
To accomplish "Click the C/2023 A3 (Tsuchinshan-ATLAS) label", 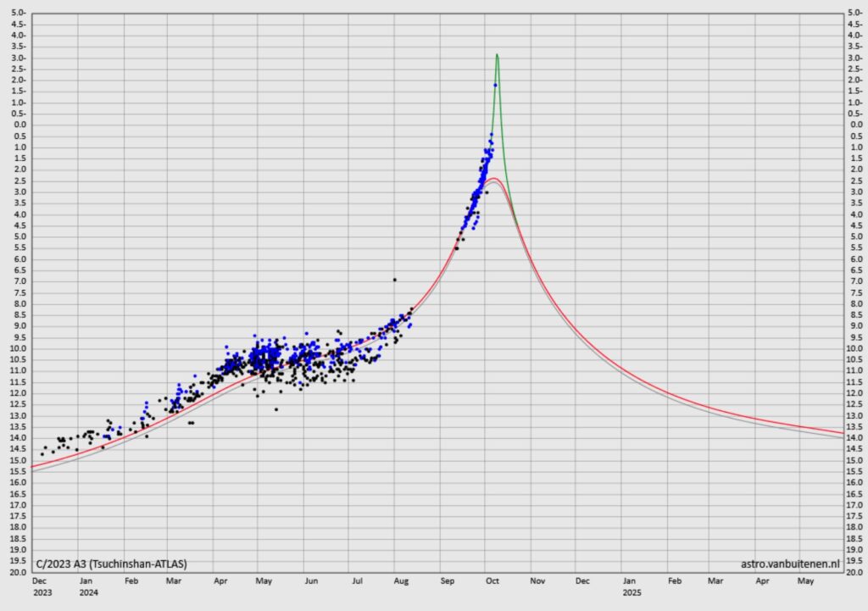I will [111, 564].
